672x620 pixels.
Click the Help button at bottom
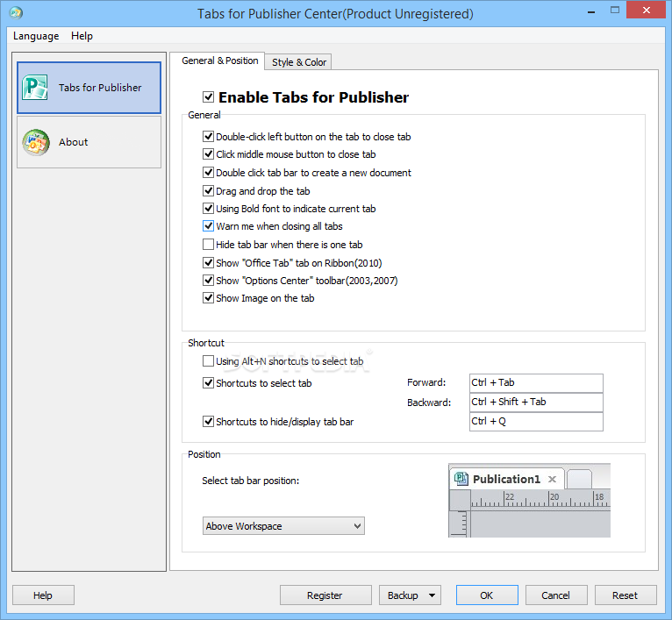(43, 595)
